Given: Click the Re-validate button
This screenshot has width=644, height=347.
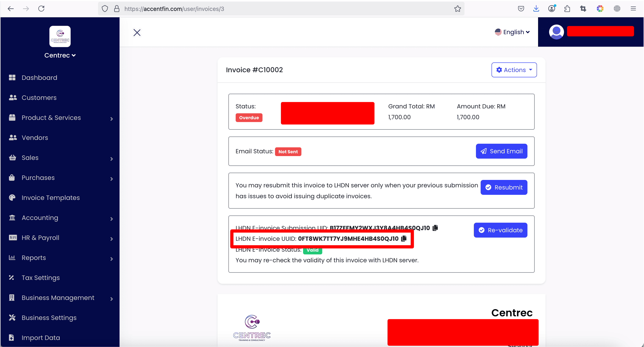Looking at the screenshot, I should (x=500, y=230).
